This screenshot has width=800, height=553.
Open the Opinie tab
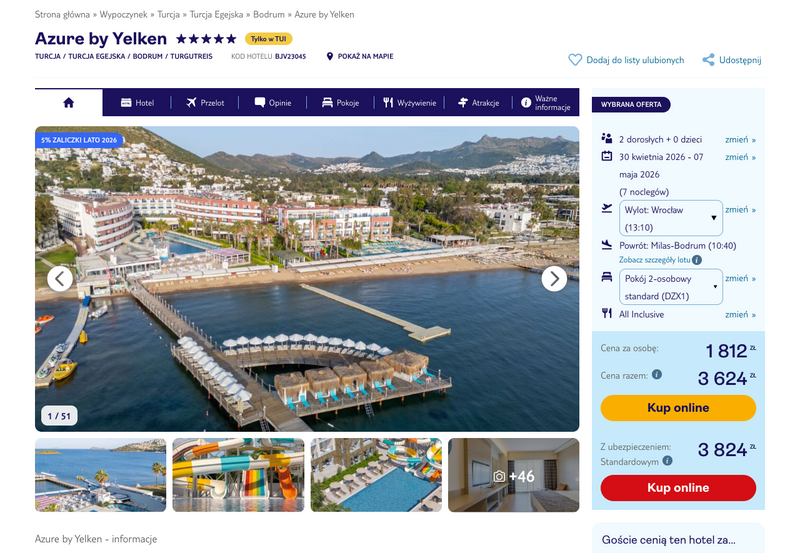click(273, 103)
